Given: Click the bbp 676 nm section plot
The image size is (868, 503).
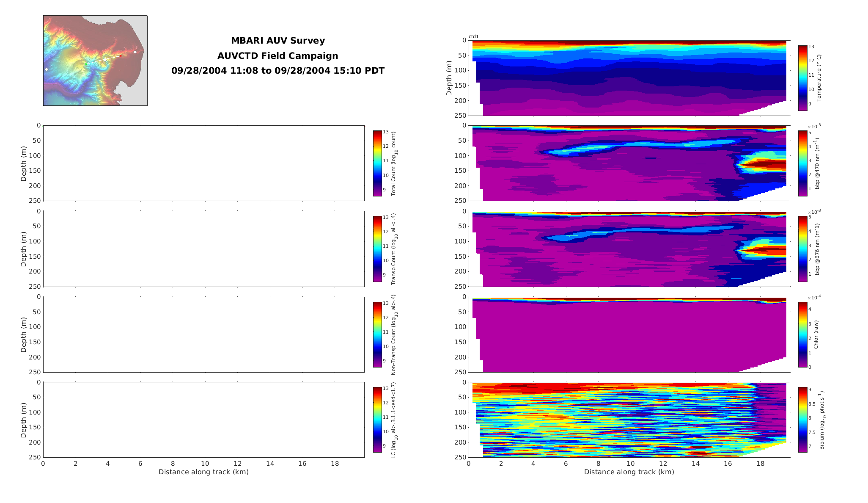Looking at the screenshot, I should [629, 249].
